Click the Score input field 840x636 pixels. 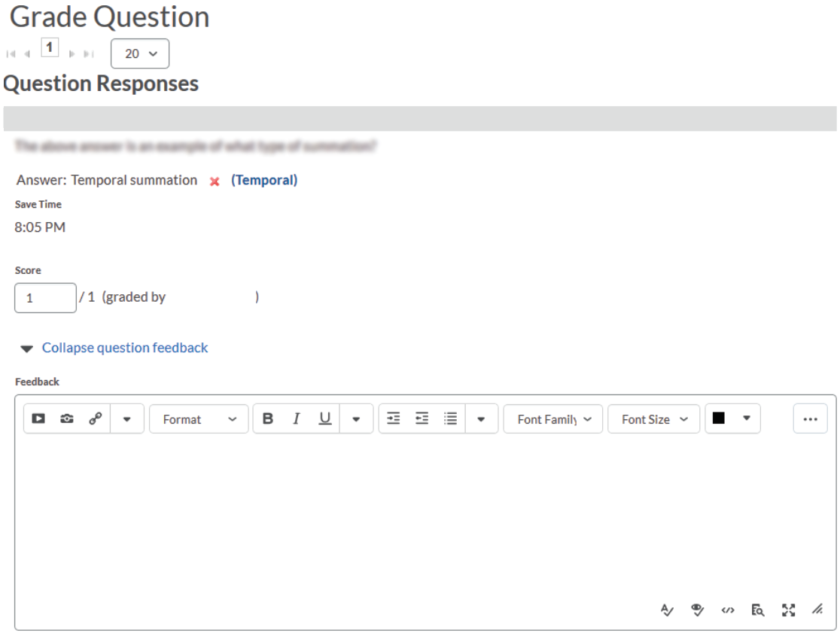point(45,298)
